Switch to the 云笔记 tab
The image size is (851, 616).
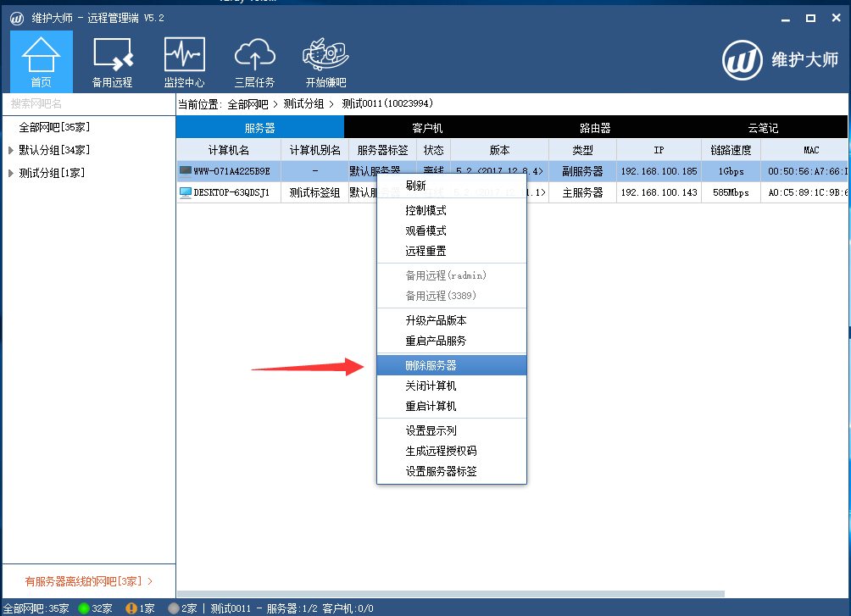[763, 128]
